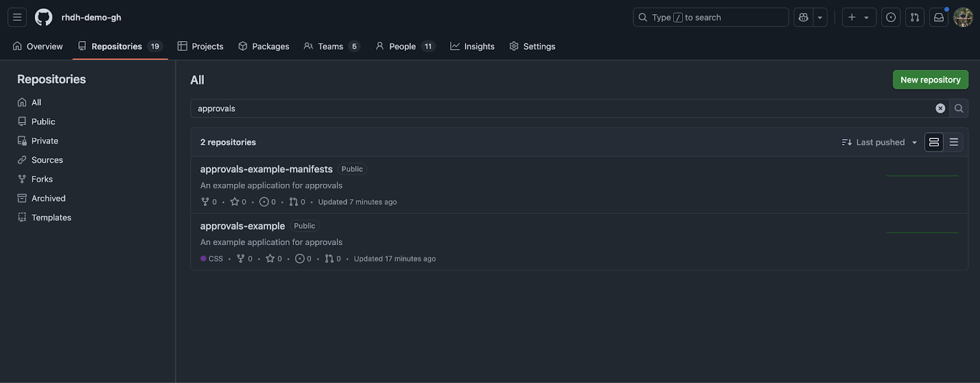This screenshot has height=383, width=980.
Task: Expand the create new plus dropdown
Action: click(859, 17)
